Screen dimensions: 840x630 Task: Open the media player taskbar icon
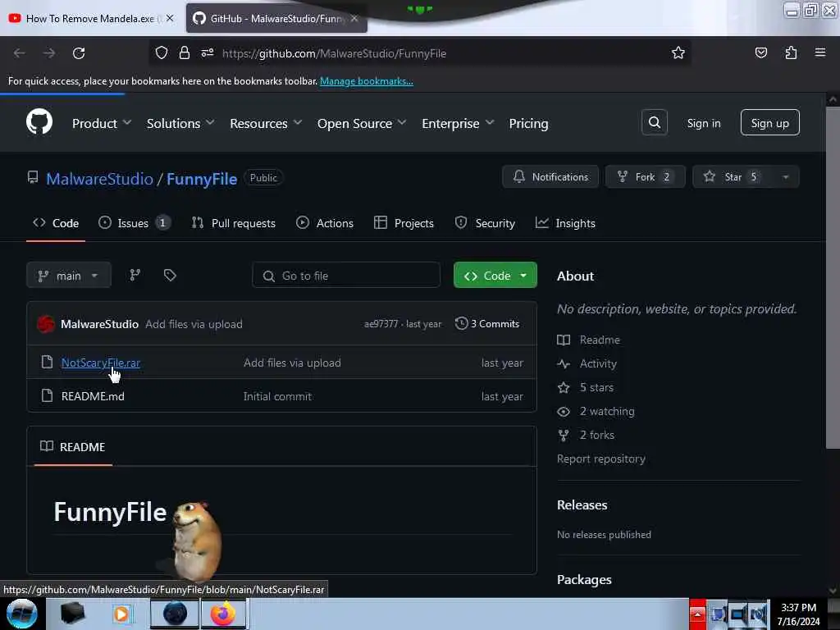click(x=121, y=614)
